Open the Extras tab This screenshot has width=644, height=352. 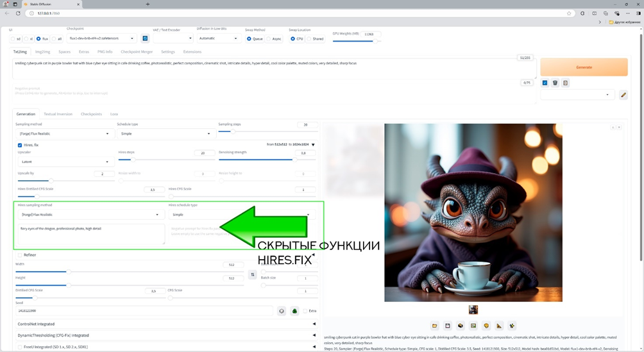(84, 52)
